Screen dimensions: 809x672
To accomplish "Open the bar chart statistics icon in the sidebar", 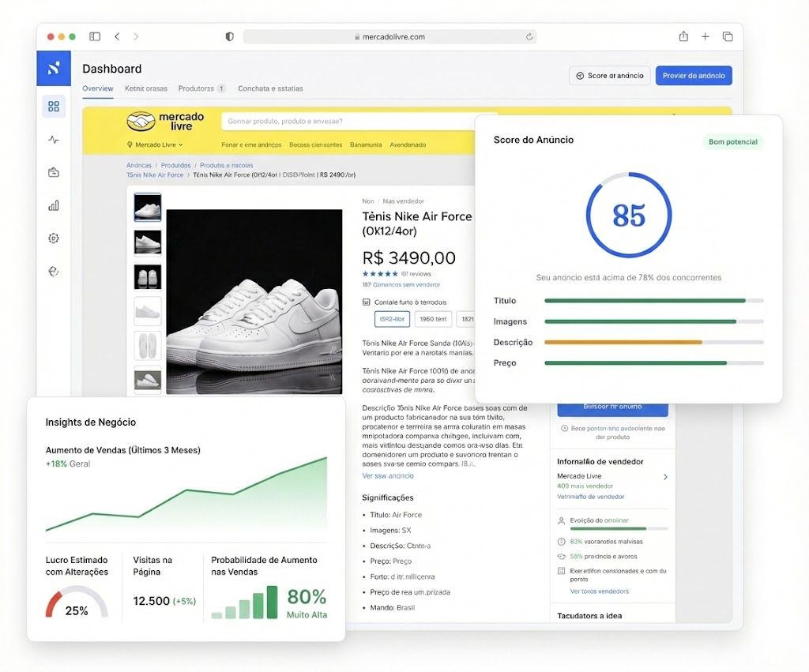I will tap(53, 205).
